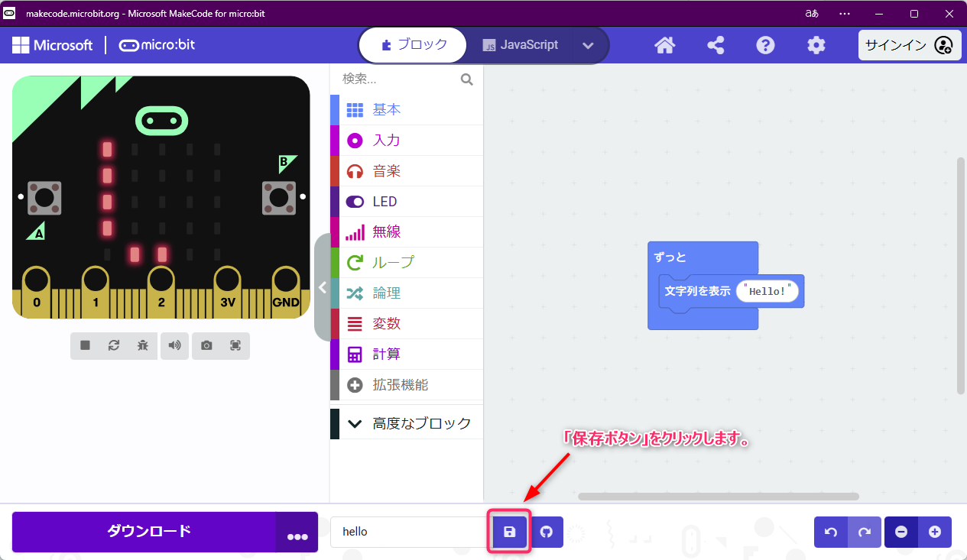967x560 pixels.
Task: Open the Settings gear menu
Action: pyautogui.click(x=816, y=45)
